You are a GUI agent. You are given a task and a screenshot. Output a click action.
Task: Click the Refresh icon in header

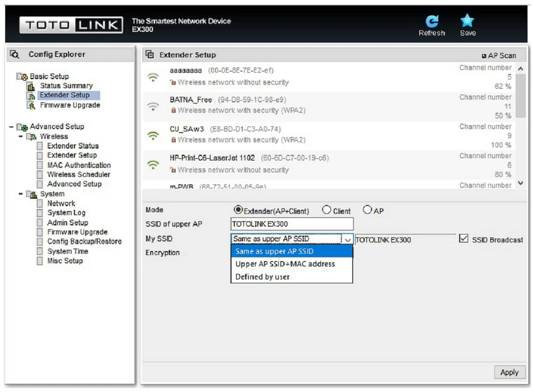(431, 21)
